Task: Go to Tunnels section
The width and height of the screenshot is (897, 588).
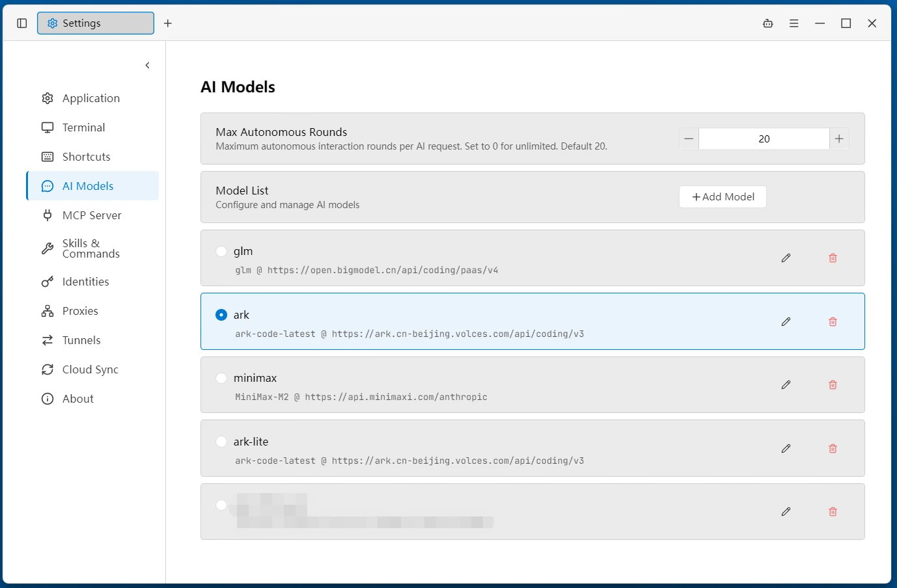Action: click(x=92, y=340)
